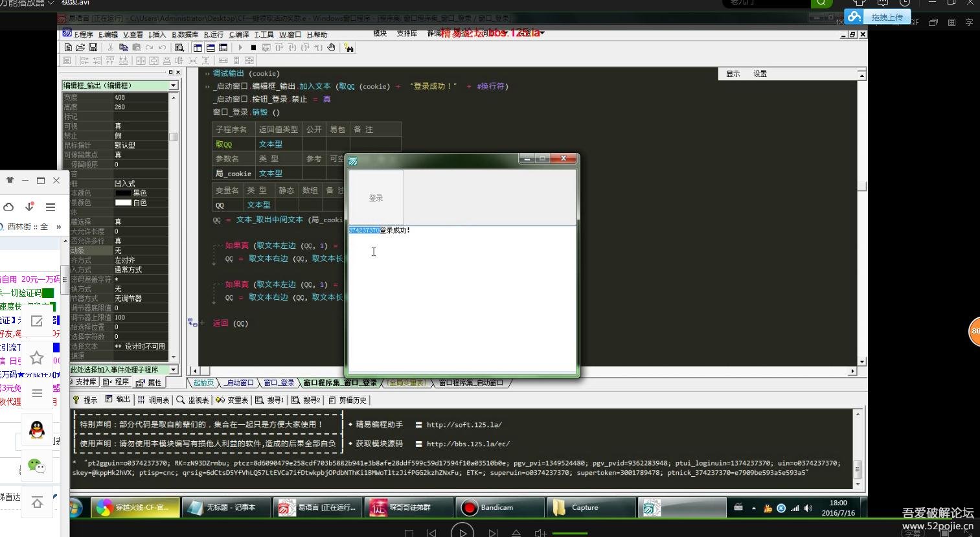Open R.运行 menu
Screen dimensions: 980x537
point(214,34)
